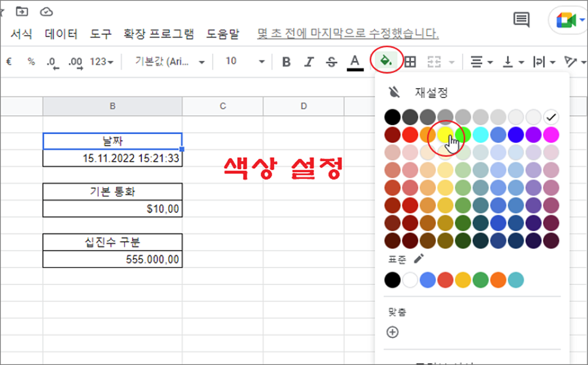Add a custom color with plus icon

pos(392,332)
